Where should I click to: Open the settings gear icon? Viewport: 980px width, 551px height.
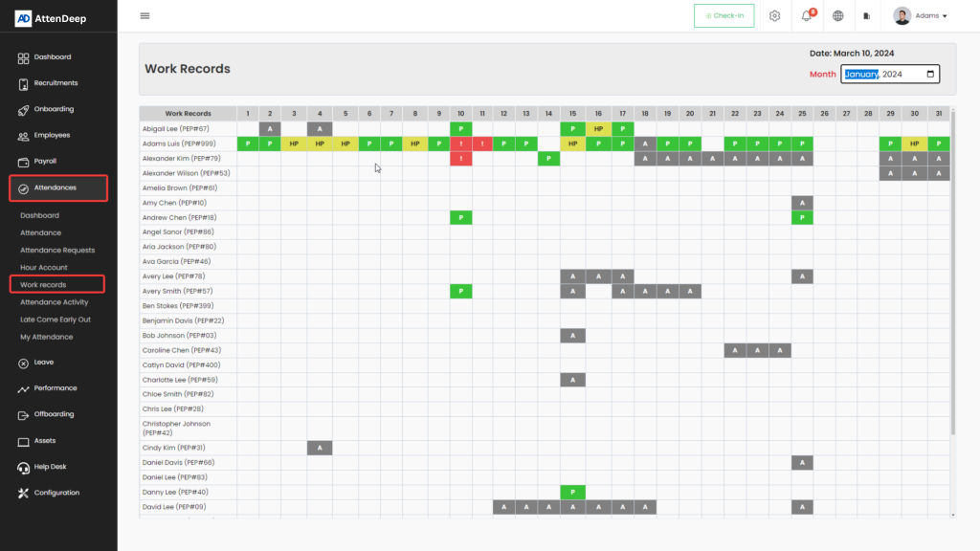pyautogui.click(x=775, y=16)
